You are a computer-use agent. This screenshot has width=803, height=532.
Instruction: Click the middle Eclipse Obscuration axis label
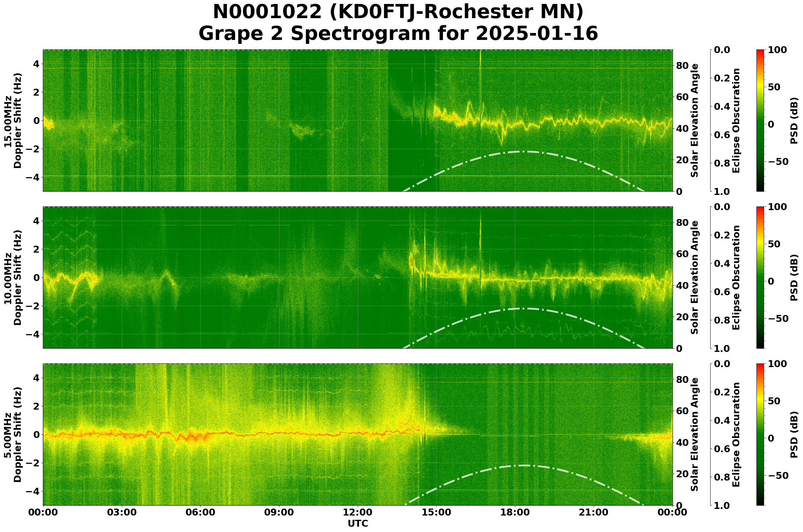(736, 277)
